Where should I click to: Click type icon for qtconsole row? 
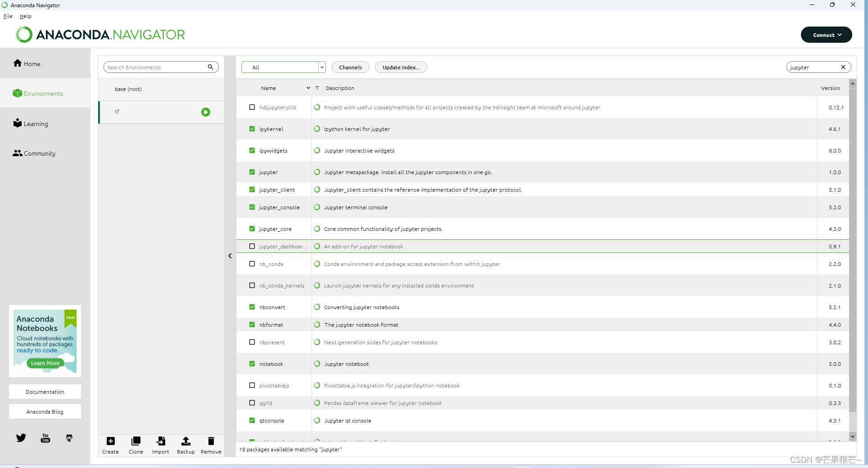point(317,420)
